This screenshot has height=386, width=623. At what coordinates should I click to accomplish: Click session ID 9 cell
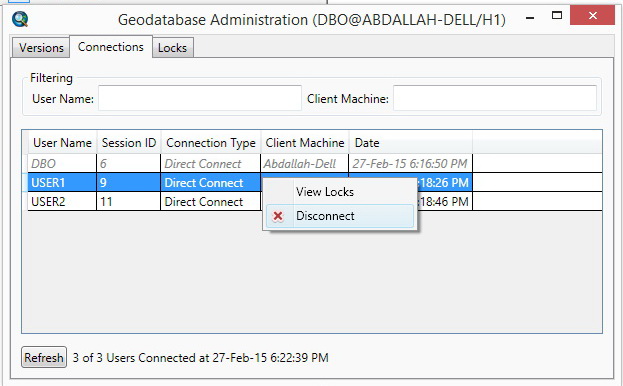tap(128, 183)
